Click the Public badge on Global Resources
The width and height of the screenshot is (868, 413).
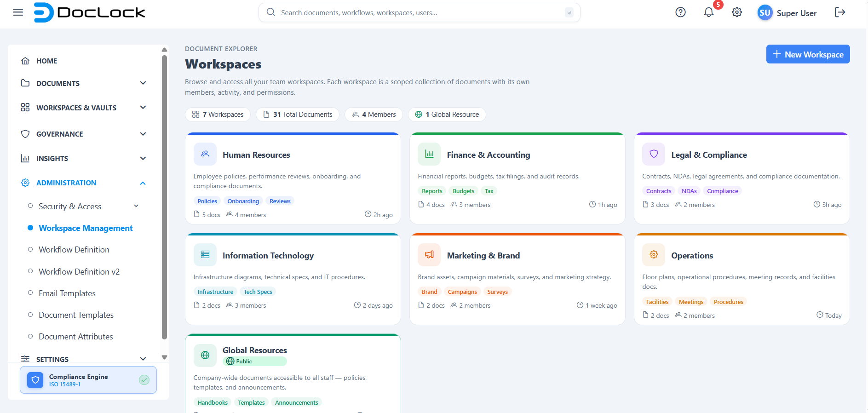tap(255, 361)
